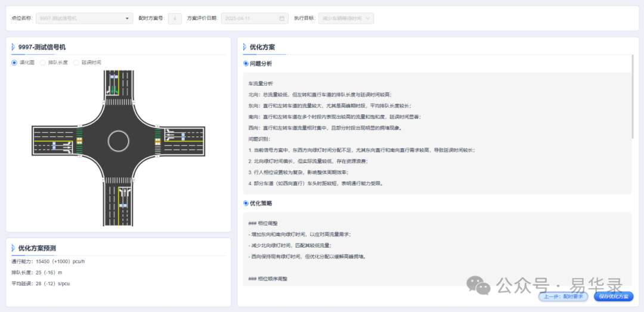Click the white lane arrows on west approach
The image size is (644, 312).
click(x=67, y=147)
